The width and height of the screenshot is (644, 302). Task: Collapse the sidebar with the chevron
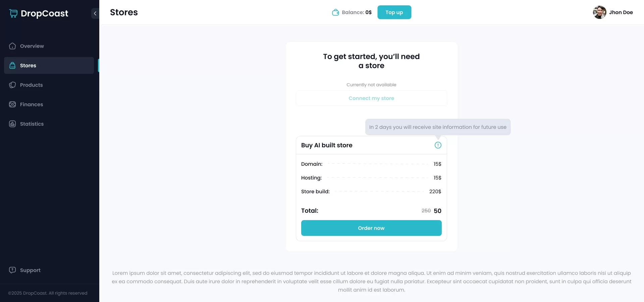click(x=95, y=13)
